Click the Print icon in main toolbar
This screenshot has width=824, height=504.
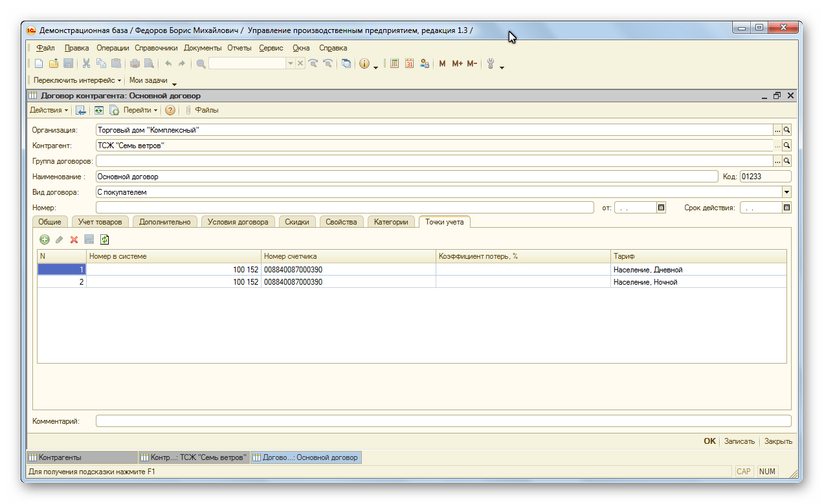(135, 63)
